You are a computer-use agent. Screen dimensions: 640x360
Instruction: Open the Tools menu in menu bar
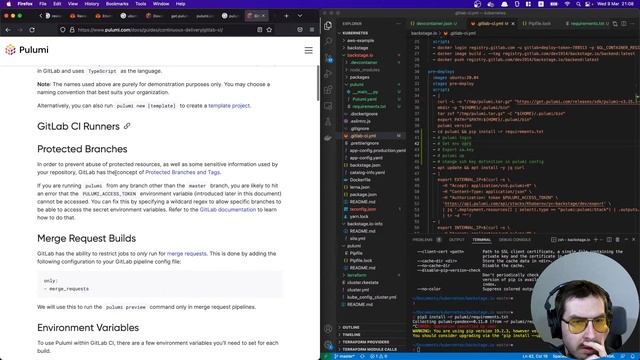point(140,4)
